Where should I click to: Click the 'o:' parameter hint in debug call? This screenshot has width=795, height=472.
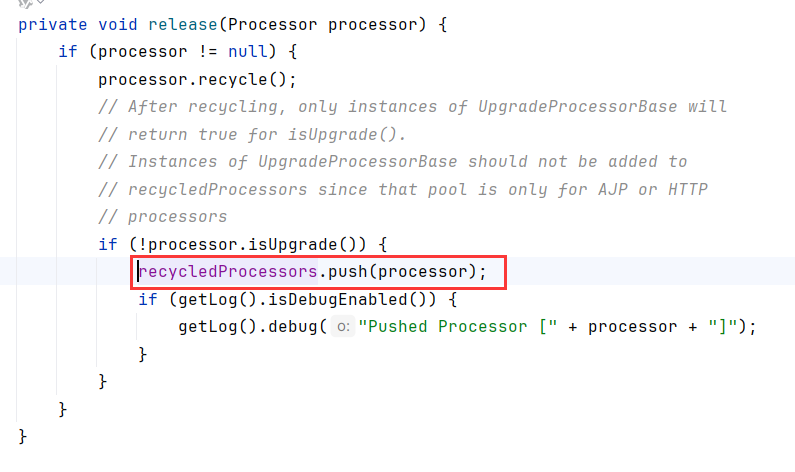(343, 327)
